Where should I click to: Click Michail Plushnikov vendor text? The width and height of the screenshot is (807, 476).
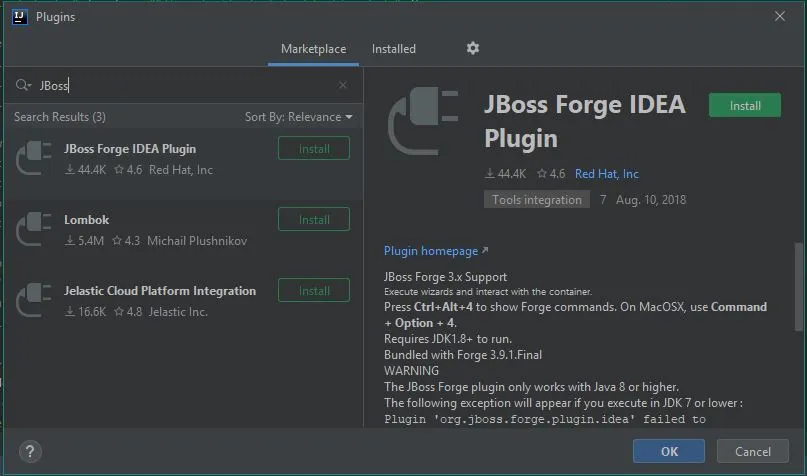click(197, 241)
